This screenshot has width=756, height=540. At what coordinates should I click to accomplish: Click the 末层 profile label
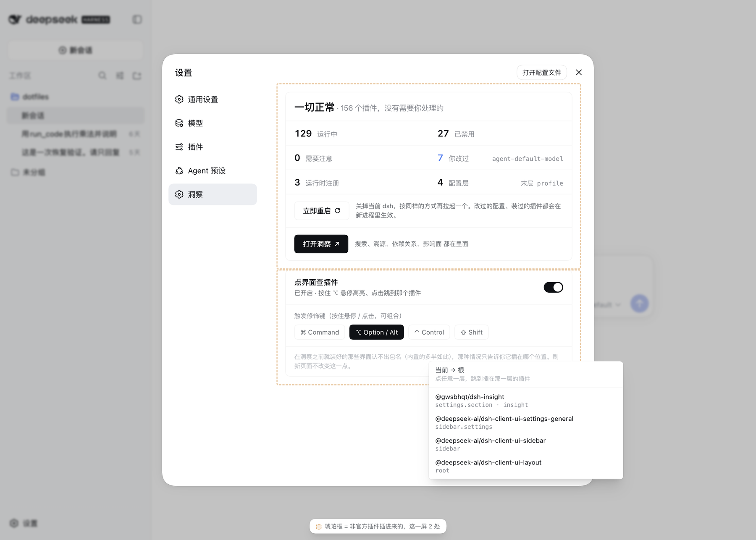point(542,183)
